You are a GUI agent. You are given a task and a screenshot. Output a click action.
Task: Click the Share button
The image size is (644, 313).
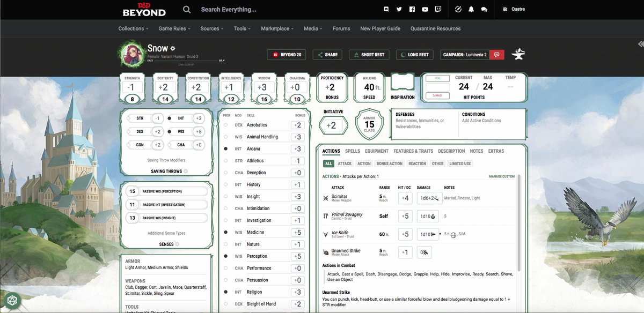coord(327,55)
